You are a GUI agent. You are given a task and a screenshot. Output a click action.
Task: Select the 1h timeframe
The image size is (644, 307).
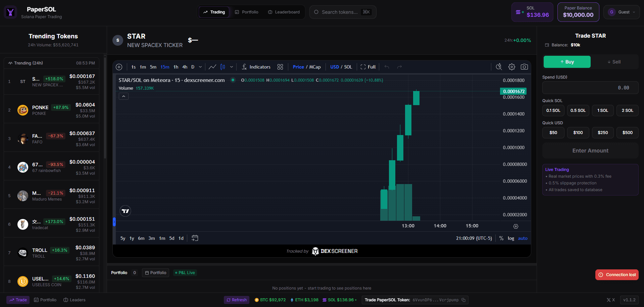[x=176, y=67]
